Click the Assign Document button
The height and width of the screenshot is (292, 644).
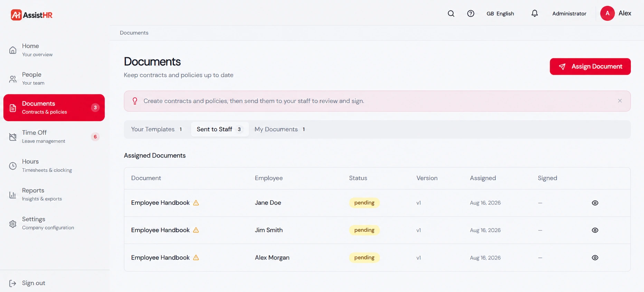point(590,66)
